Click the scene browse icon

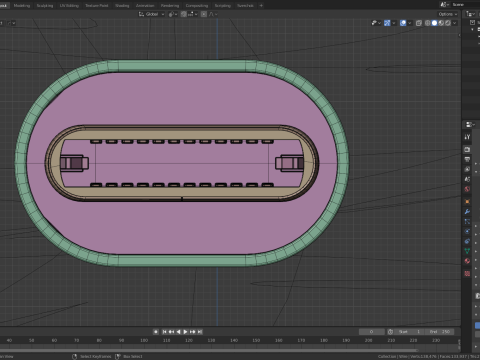point(444,4)
